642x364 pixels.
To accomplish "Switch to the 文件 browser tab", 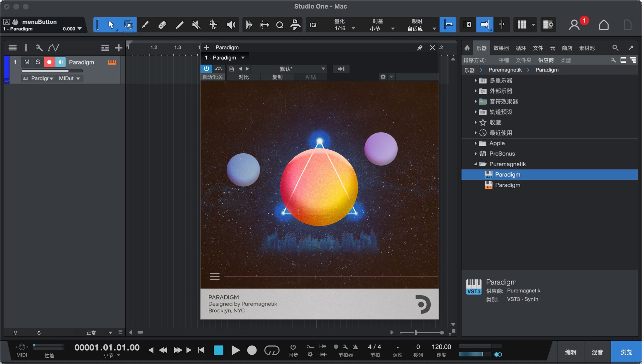I will [538, 48].
